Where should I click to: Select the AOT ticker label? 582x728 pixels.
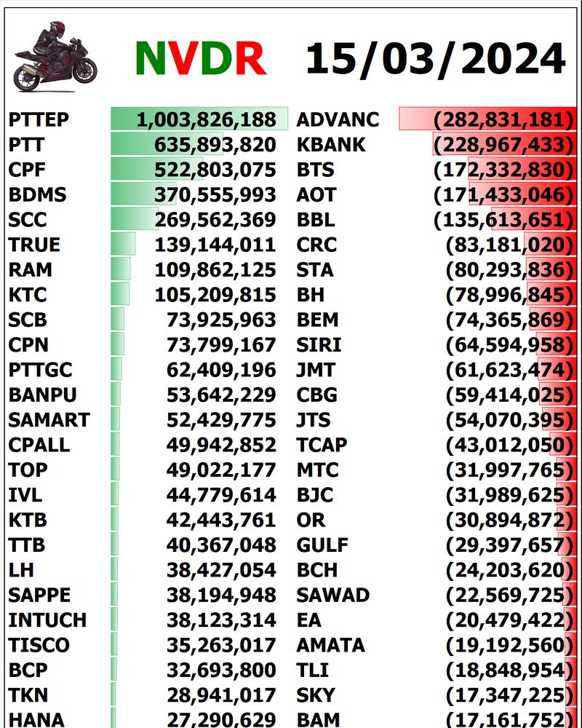tap(316, 195)
